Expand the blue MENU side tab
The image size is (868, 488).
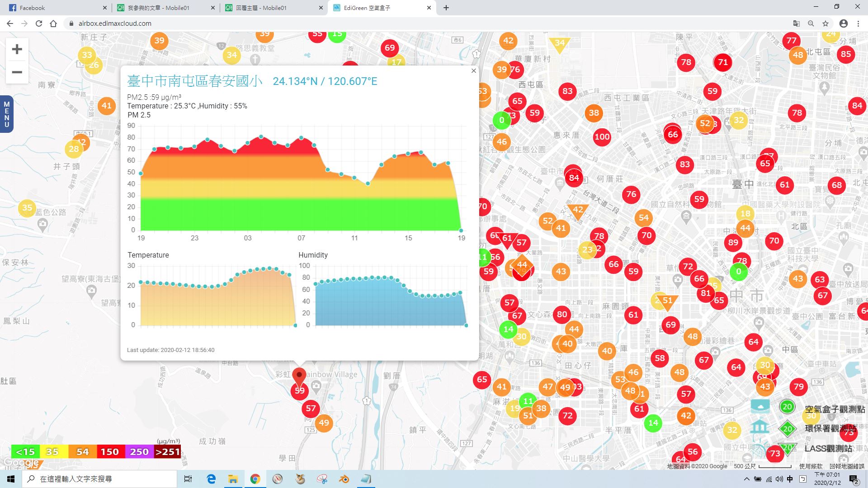pyautogui.click(x=6, y=114)
